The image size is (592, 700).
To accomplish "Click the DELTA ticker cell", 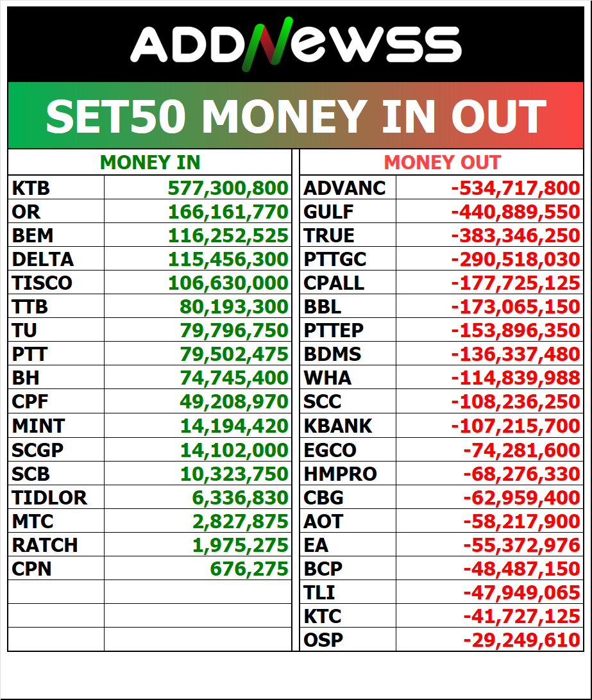I will point(43,260).
